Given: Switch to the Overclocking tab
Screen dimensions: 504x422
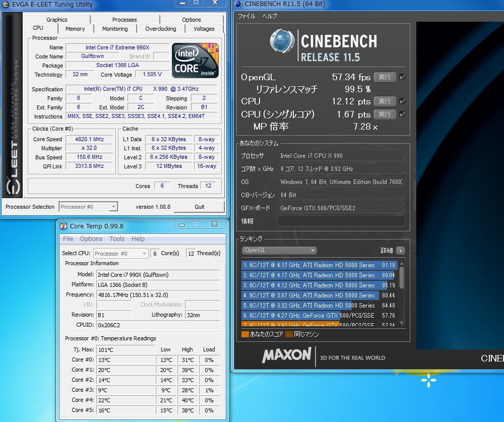Looking at the screenshot, I should [x=160, y=29].
